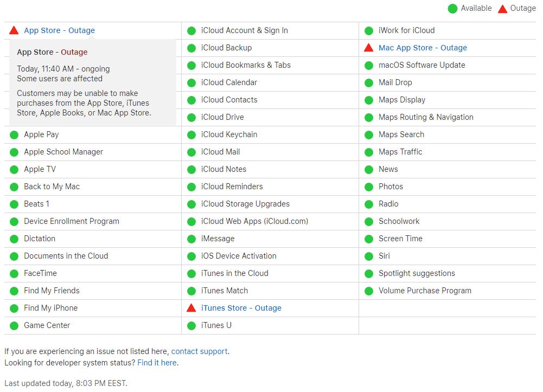Click the green dot beside iTunes Match
This screenshot has width=543, height=392.
(191, 291)
